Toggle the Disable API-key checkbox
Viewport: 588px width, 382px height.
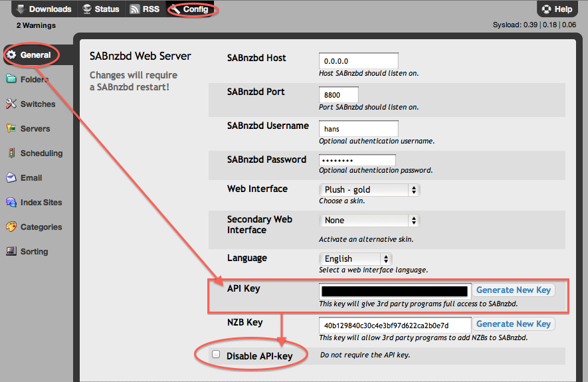pos(216,354)
